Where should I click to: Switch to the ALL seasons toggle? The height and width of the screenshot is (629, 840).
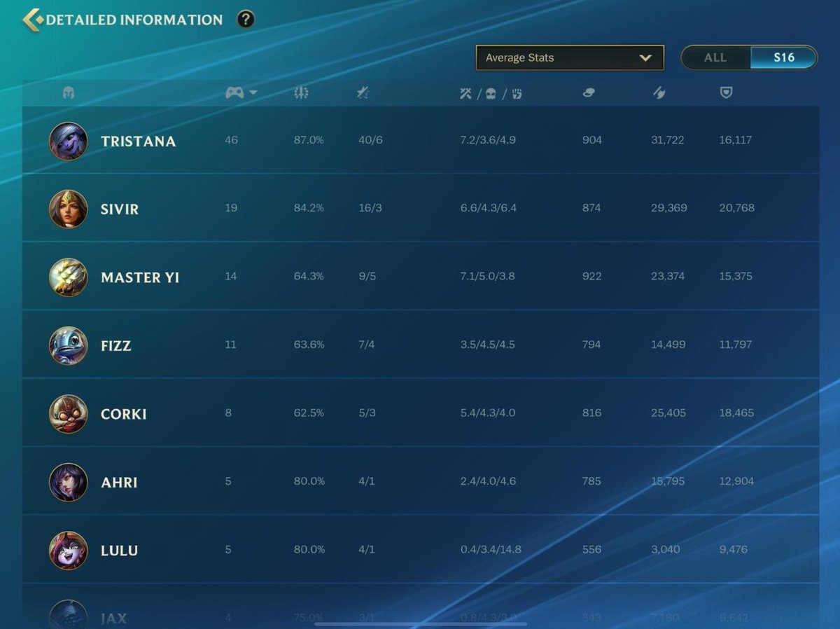(x=715, y=57)
